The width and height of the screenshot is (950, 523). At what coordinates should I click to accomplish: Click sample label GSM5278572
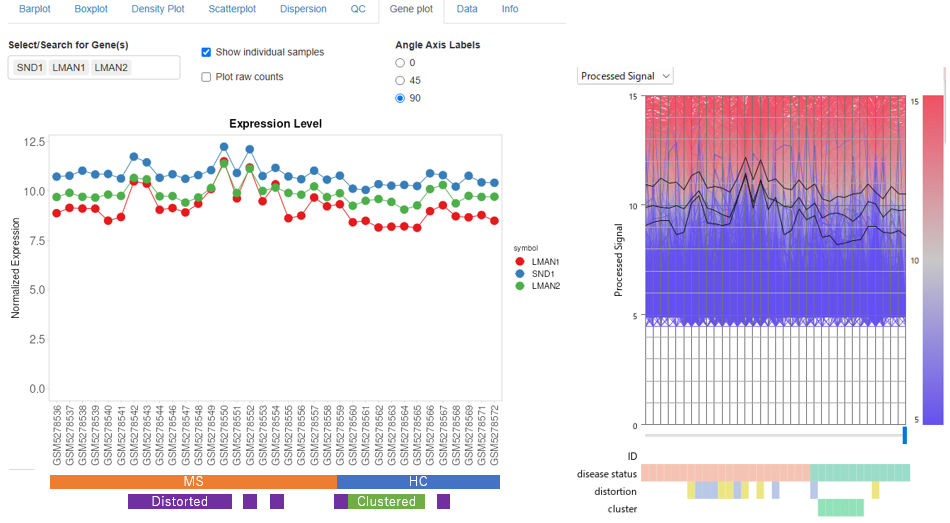[x=494, y=435]
